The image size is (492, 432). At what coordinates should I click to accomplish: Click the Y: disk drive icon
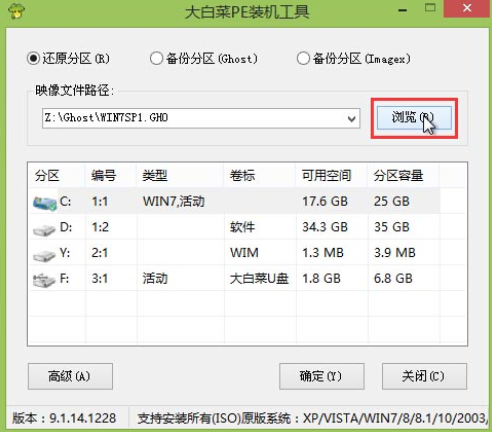tap(44, 255)
